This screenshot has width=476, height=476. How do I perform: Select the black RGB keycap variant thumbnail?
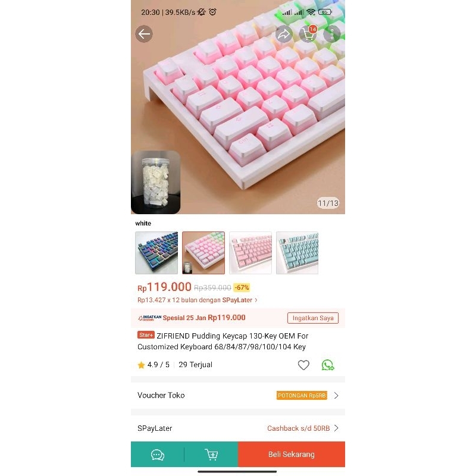point(156,253)
